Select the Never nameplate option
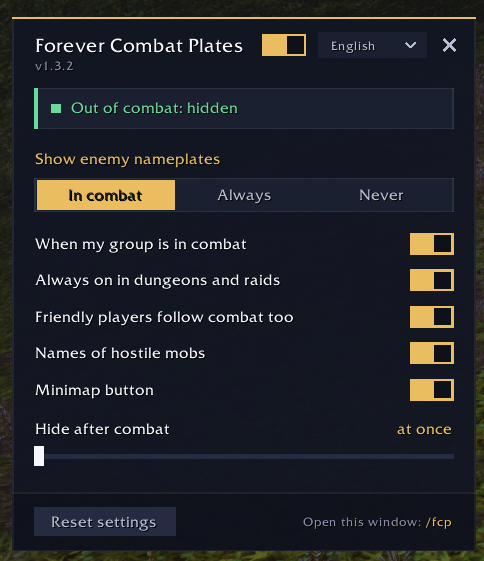 [x=381, y=195]
